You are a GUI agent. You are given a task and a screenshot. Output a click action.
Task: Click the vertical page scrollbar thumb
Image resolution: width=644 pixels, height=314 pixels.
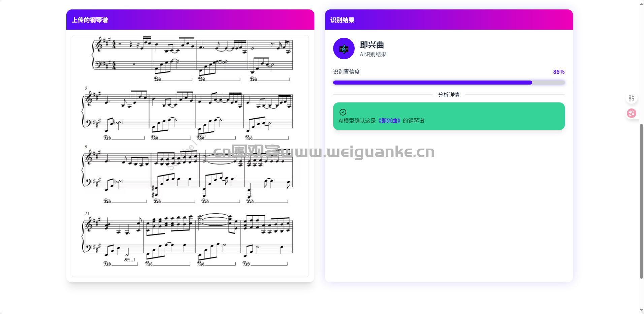coord(641,201)
